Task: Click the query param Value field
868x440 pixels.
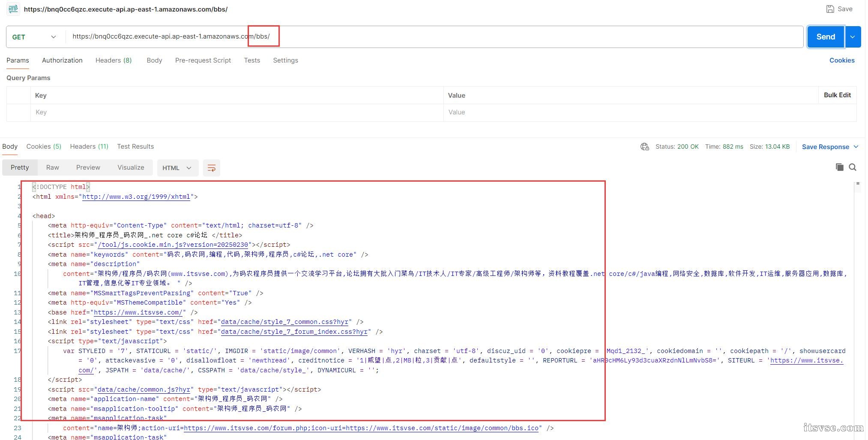Action: pos(650,112)
